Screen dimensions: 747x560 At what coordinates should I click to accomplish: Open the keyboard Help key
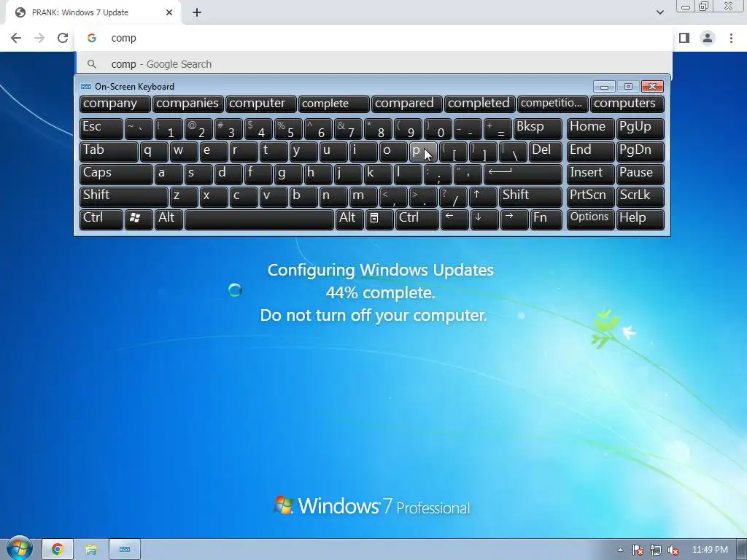coord(640,219)
